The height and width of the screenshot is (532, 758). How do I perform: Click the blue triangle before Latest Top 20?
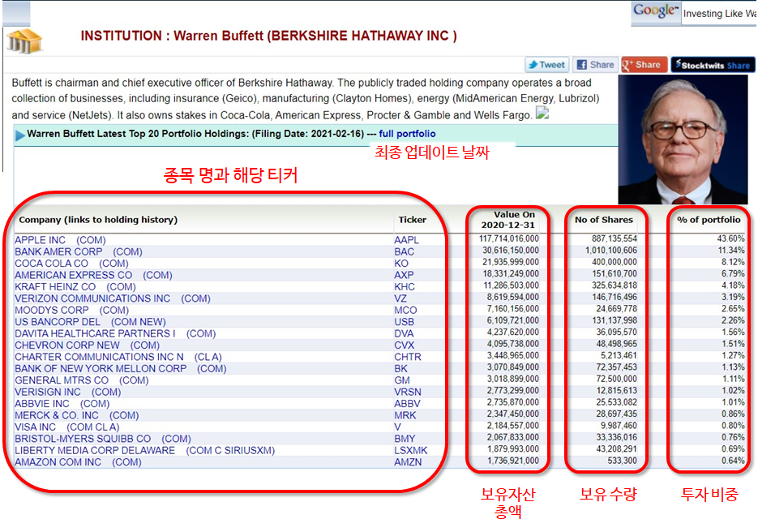[x=19, y=135]
